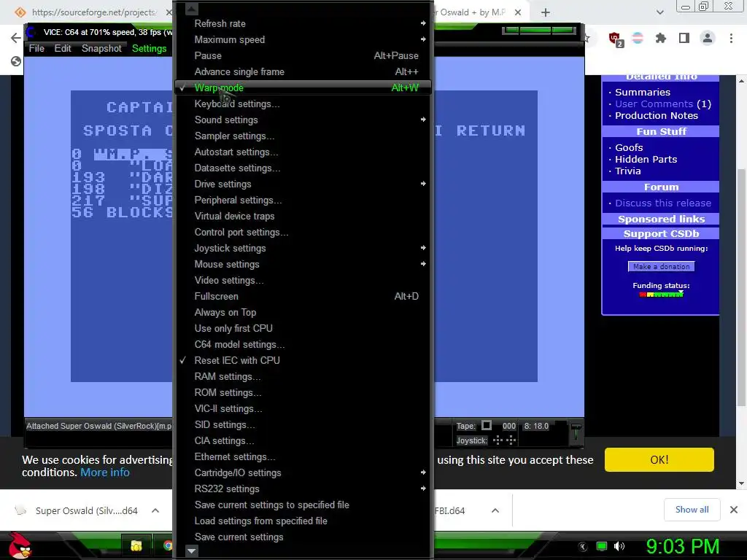Click the taskbar volume speaker icon
This screenshot has height=560, width=747.
(619, 546)
